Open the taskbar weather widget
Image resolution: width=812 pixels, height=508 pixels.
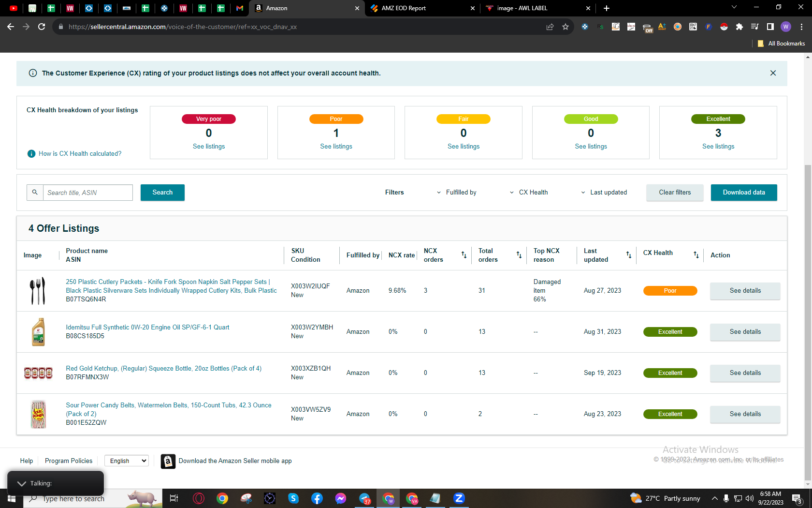tap(665, 498)
